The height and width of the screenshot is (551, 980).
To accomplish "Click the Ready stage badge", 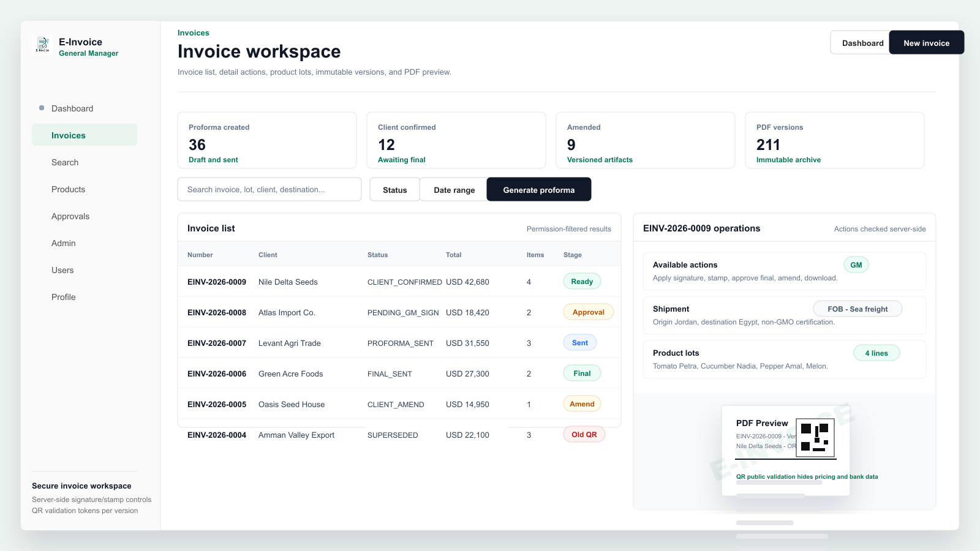I will (582, 282).
